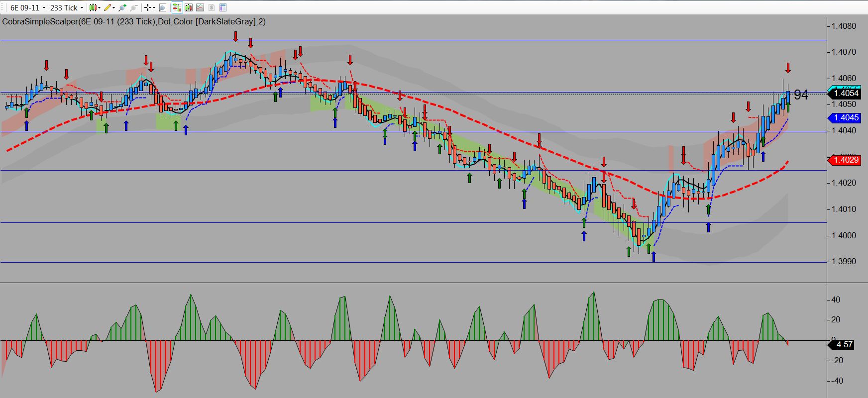Screen dimensions: 868x398
Task: Open the chart Properties window icon
Action: pyautogui.click(x=223, y=7)
